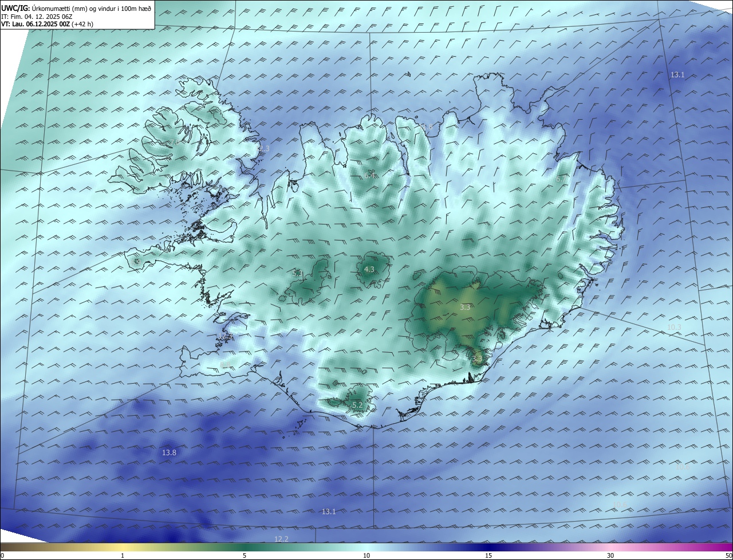Click the 10.3 value label on the map
Image resolution: width=733 pixels, height=560 pixels.
tap(674, 327)
